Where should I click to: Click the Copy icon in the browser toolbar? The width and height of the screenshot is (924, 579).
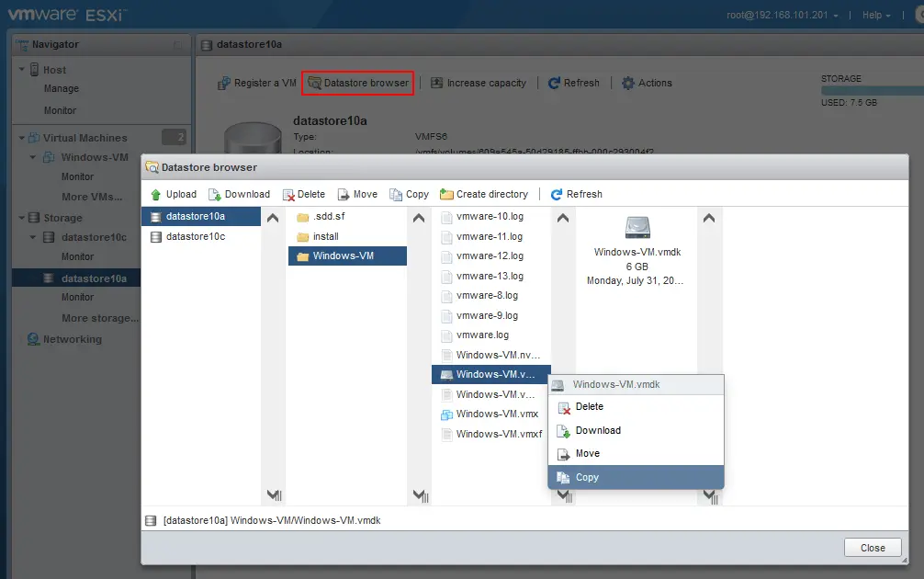pos(396,195)
